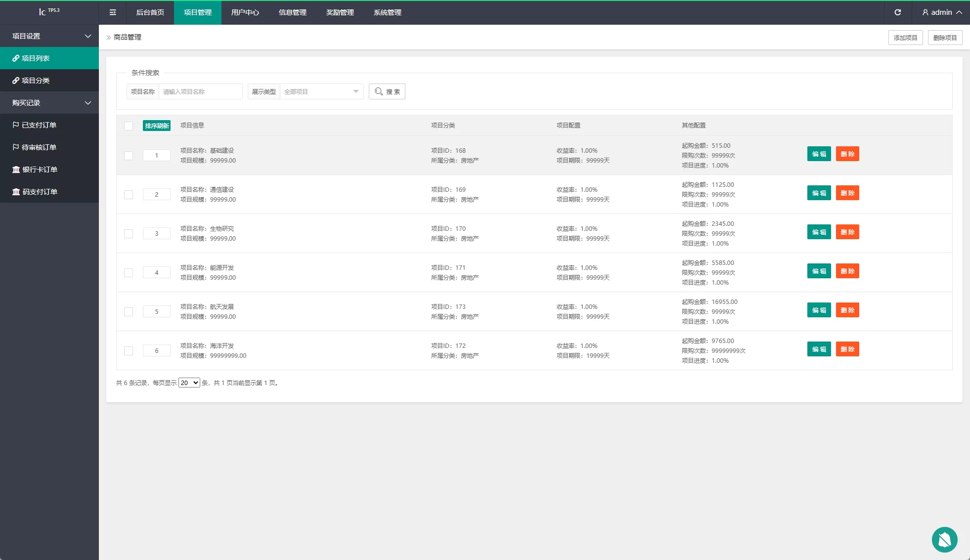Check the checkbox for 海洋开发 row
Viewport: 970px width, 560px height.
click(x=129, y=350)
